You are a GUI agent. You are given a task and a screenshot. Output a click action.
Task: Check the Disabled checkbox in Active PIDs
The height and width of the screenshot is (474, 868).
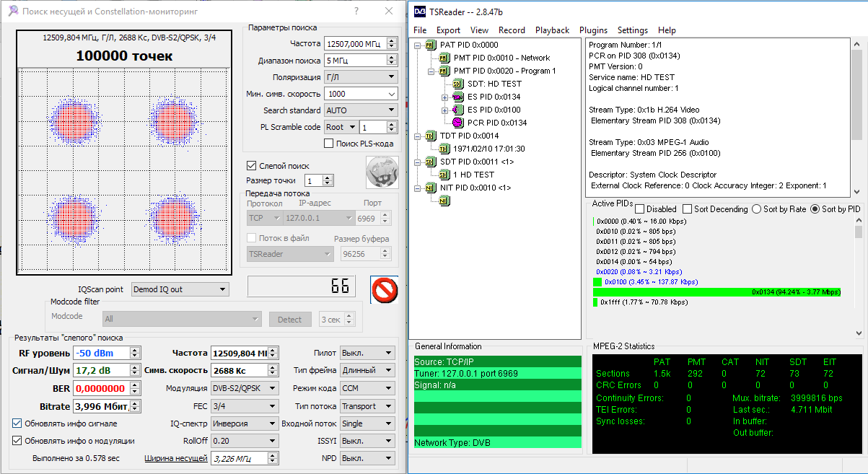point(640,209)
